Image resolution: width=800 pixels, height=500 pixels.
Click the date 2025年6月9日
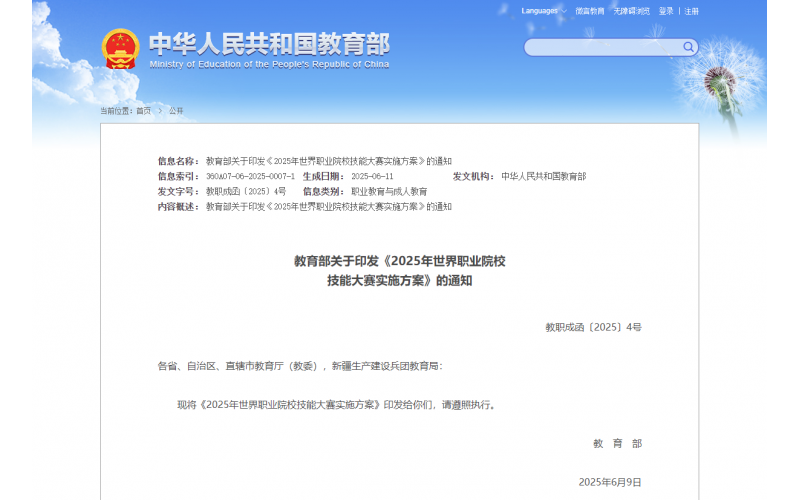pos(610,482)
